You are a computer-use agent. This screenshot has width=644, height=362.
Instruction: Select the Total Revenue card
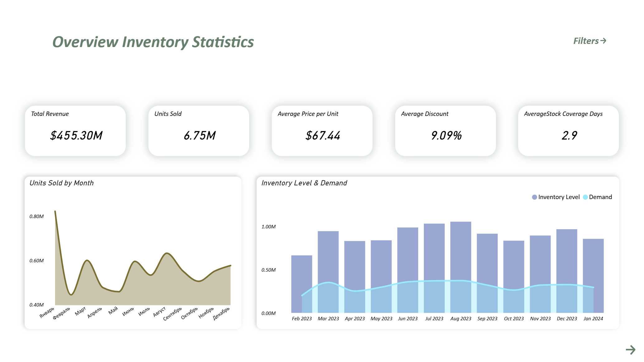pos(75,131)
